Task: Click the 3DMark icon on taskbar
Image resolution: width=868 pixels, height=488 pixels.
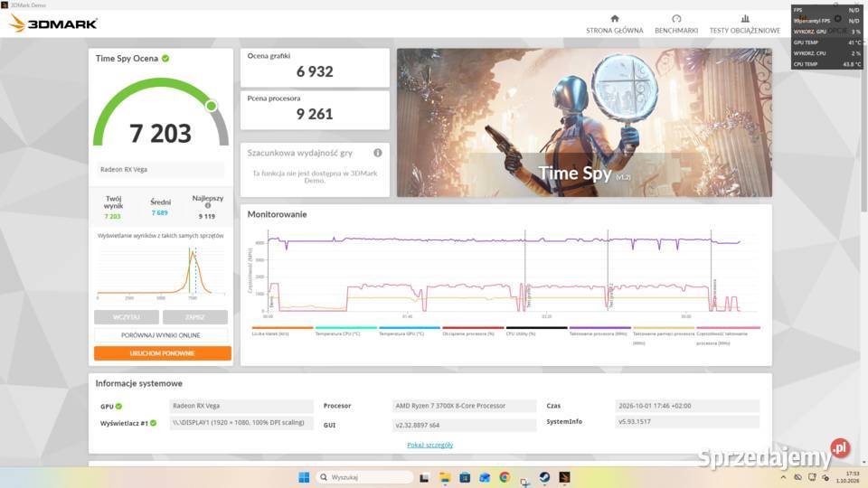Action: click(x=564, y=477)
